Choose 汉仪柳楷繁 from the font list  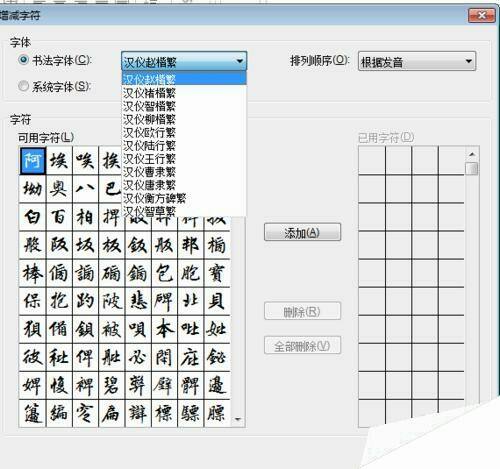point(184,119)
